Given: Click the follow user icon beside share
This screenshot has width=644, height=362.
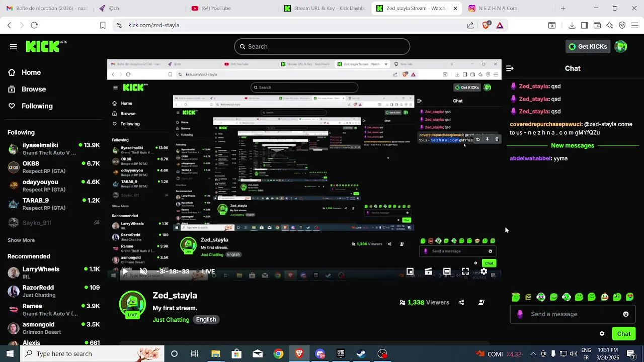Looking at the screenshot, I should point(481,303).
